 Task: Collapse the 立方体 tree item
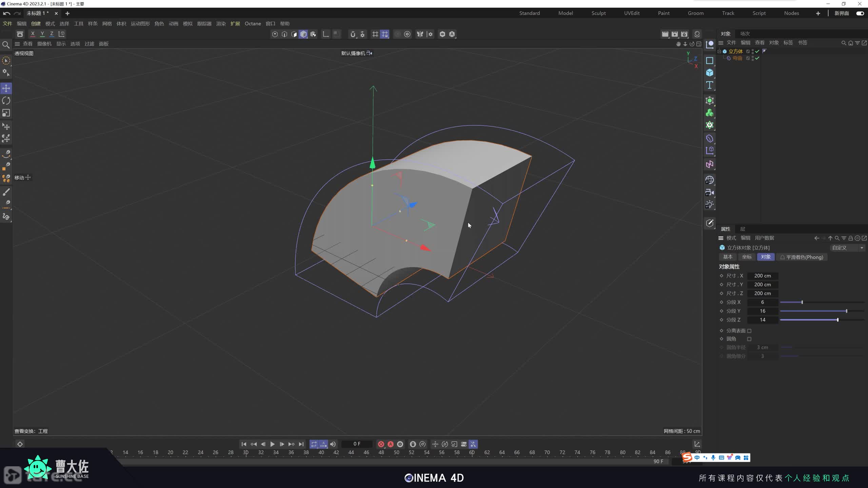(x=719, y=51)
